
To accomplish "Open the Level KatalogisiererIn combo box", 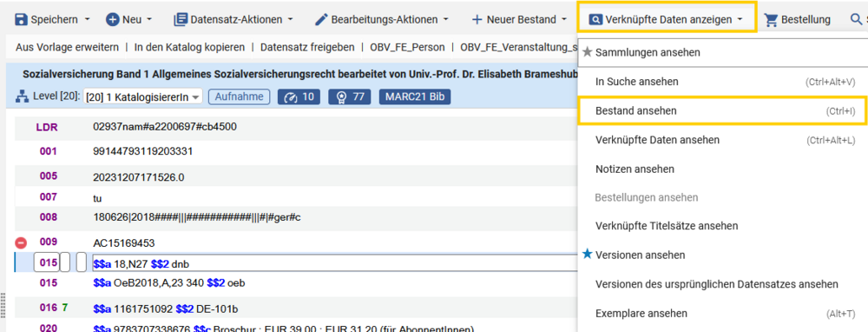I will (143, 97).
